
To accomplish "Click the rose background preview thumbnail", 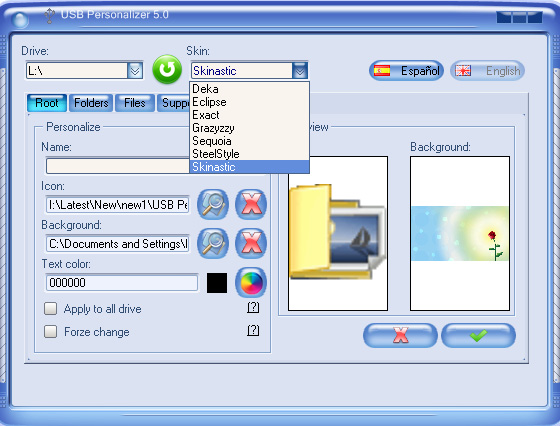I will 460,233.
